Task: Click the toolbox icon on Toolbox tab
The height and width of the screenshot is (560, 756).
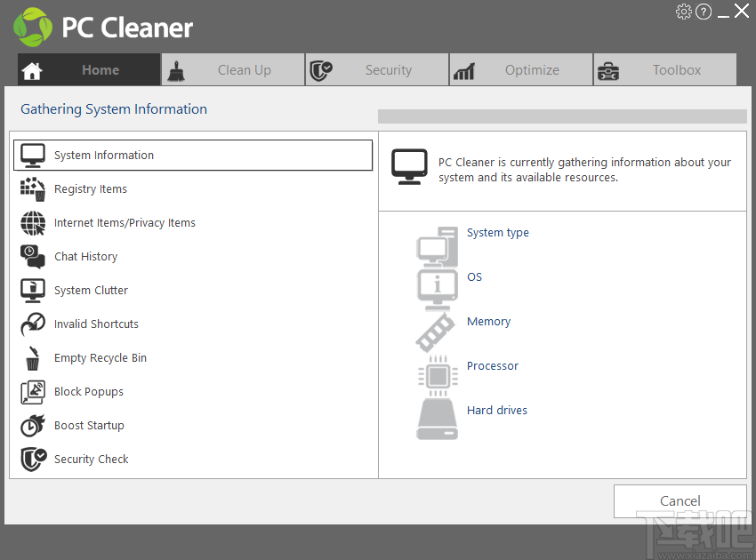Action: pos(608,71)
